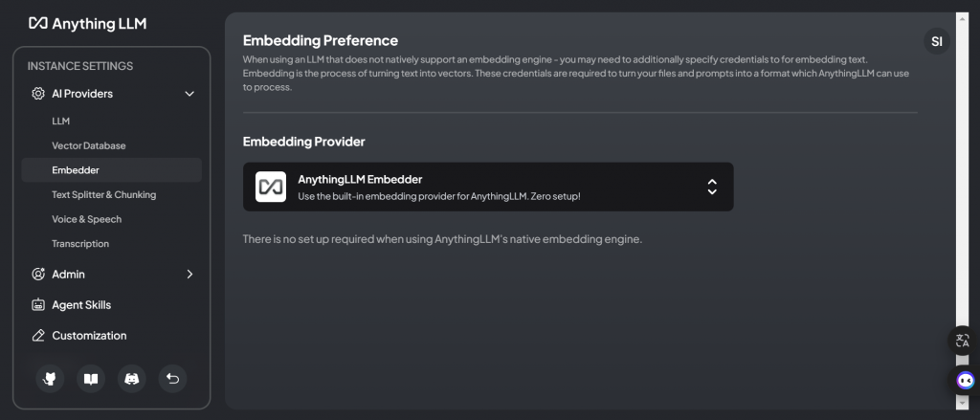980x420 pixels.
Task: Open the Embedding Provider selector dropdown
Action: 711,187
